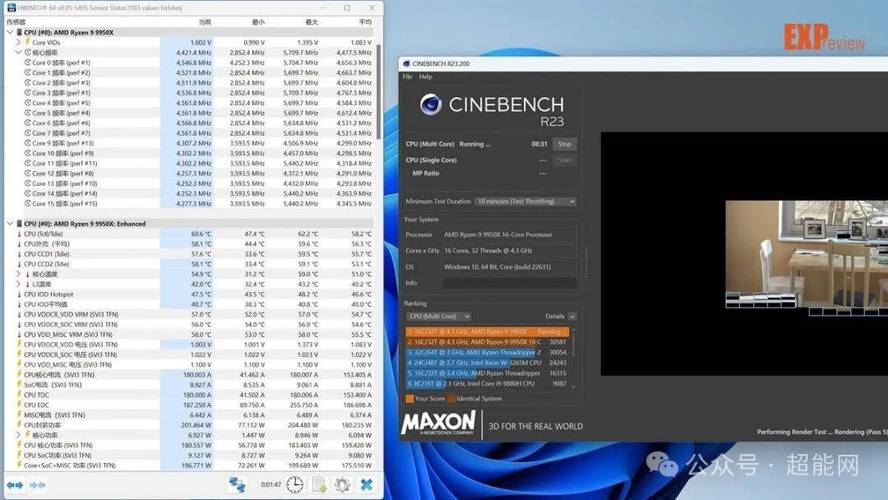
Task: Open the File menu in Cinebench
Action: coord(407,76)
